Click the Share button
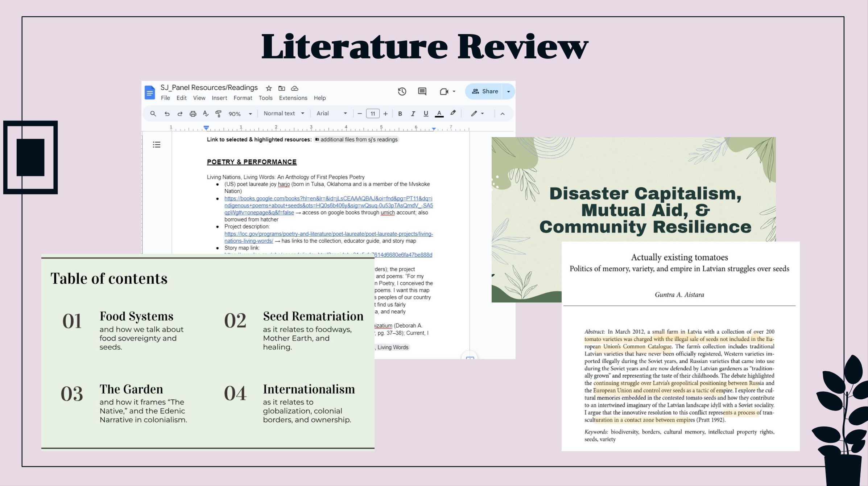The height and width of the screenshot is (486, 868). 484,91
